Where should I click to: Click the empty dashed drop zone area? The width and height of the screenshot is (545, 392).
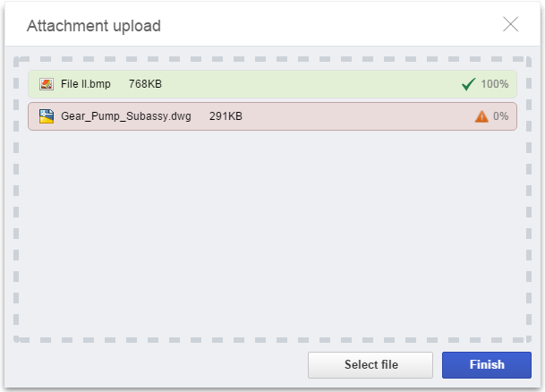[x=272, y=233]
